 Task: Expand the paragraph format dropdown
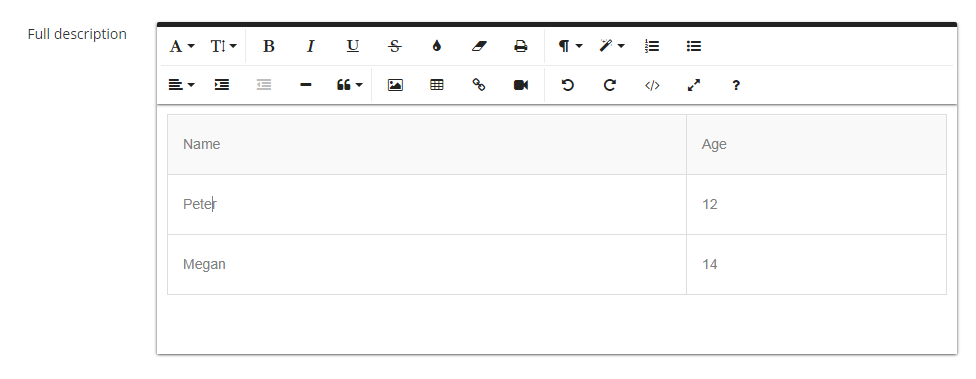point(570,46)
